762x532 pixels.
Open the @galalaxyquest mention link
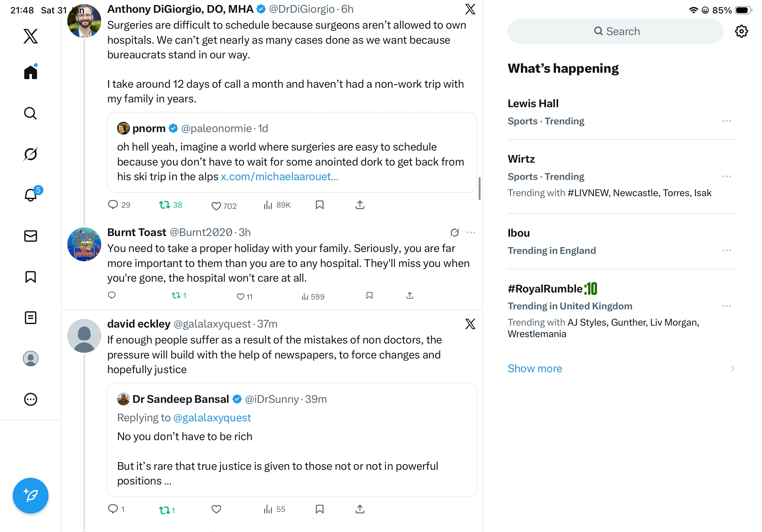[x=212, y=417]
